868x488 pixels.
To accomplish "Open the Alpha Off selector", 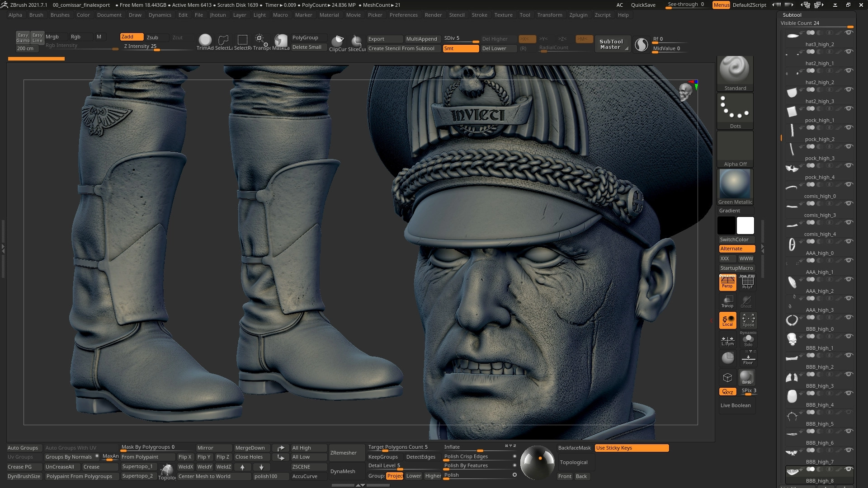I will point(735,148).
